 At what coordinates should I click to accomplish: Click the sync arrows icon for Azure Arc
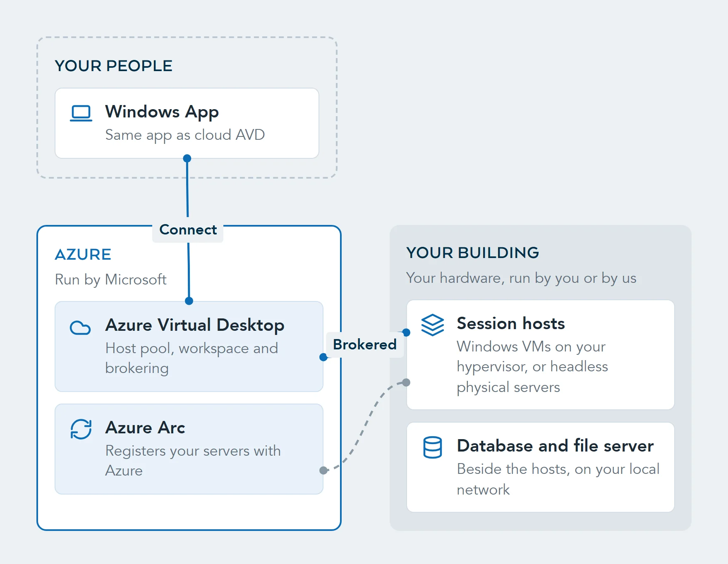[x=81, y=429]
